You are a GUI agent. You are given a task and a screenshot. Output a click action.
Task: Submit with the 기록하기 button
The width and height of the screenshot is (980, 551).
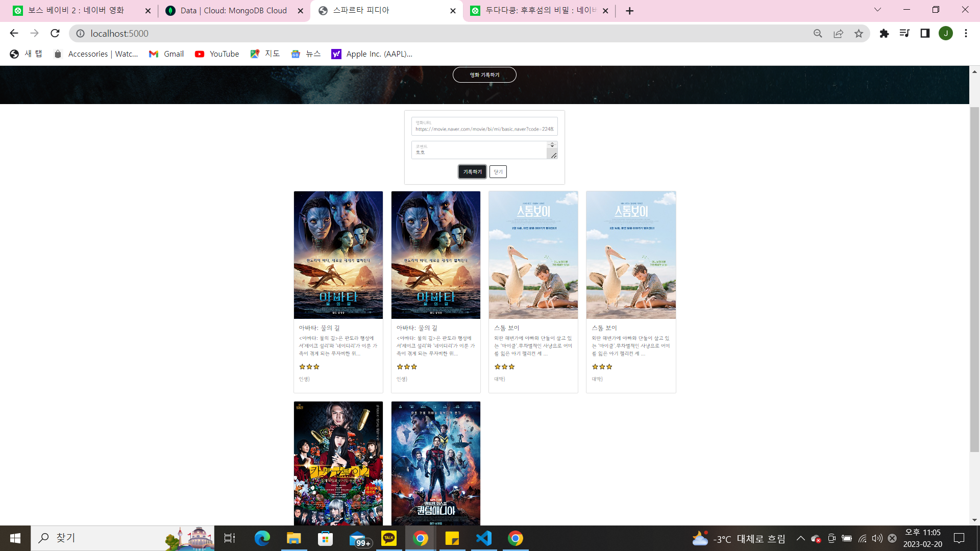coord(472,172)
